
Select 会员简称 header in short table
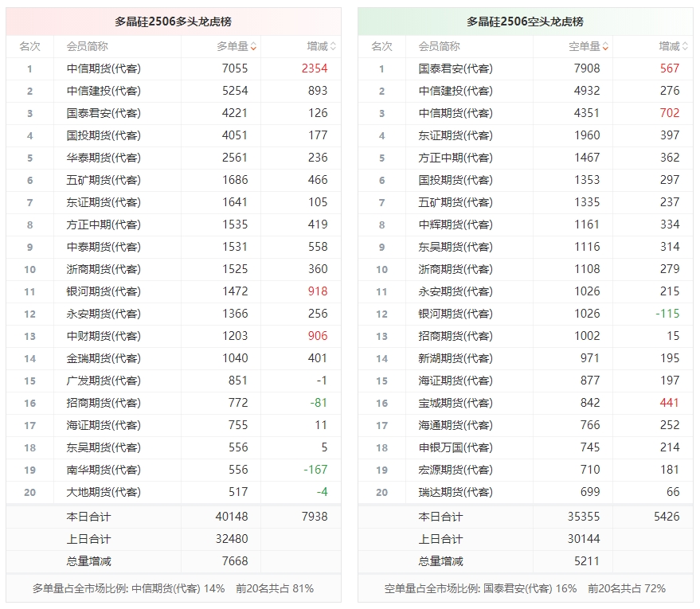[x=439, y=46]
